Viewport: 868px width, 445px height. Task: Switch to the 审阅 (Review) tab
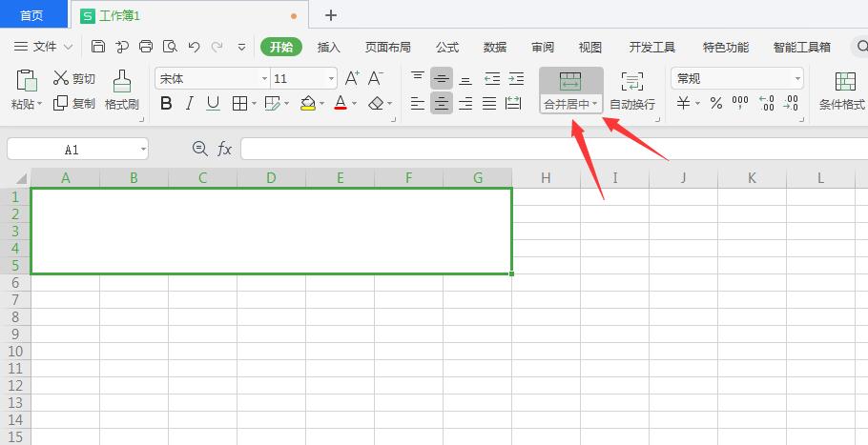point(543,47)
